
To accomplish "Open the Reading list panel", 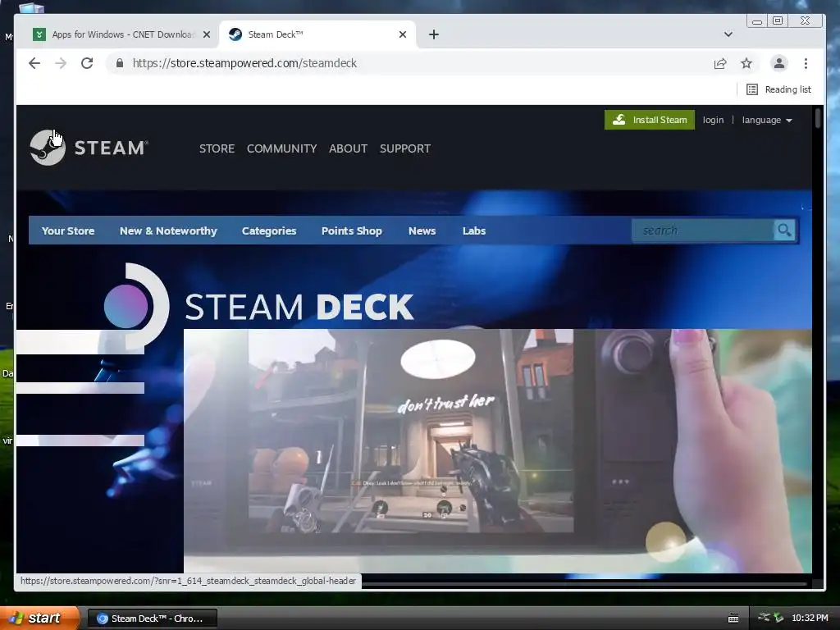I will [x=779, y=89].
